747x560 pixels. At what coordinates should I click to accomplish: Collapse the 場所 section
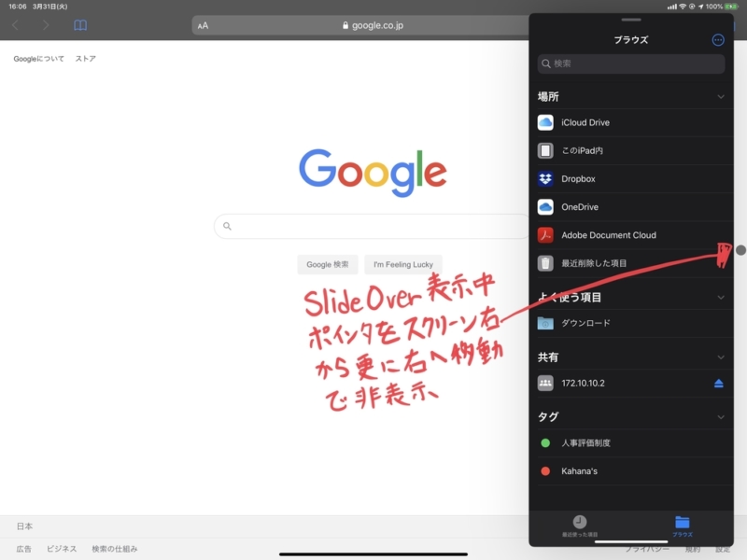pos(721,97)
